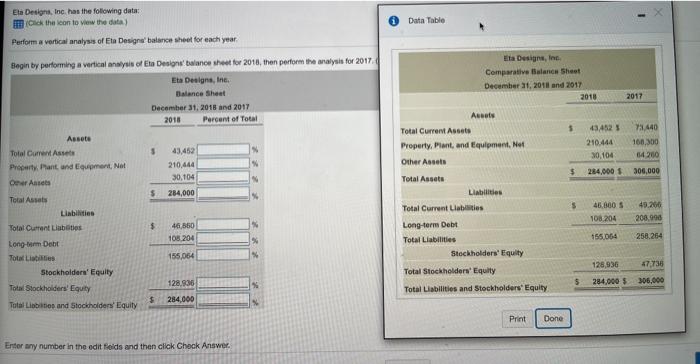Image resolution: width=700 pixels, height=364 pixels.
Task: Click 210,444 value in worksheet
Action: [x=181, y=165]
